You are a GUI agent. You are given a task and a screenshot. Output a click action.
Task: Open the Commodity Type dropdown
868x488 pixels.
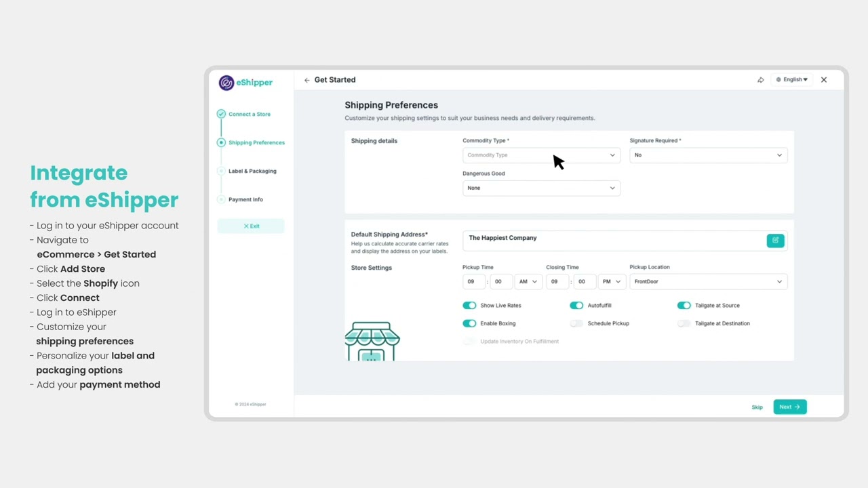click(541, 155)
